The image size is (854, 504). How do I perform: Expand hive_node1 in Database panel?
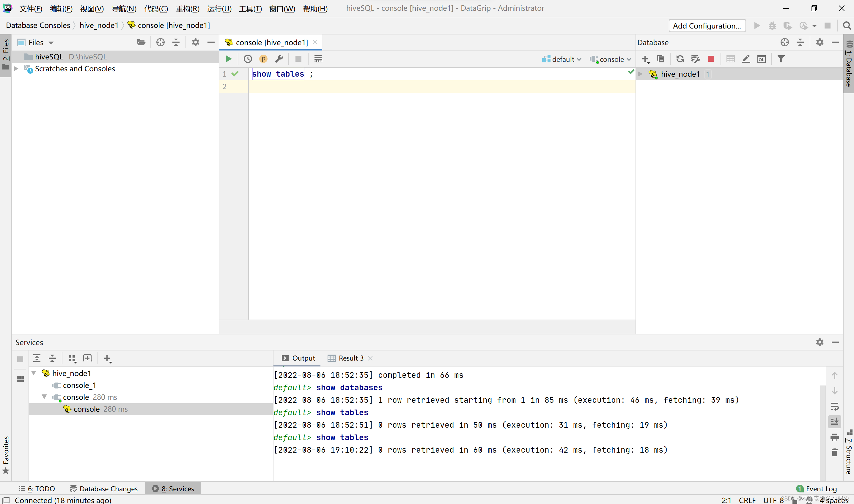(x=640, y=74)
